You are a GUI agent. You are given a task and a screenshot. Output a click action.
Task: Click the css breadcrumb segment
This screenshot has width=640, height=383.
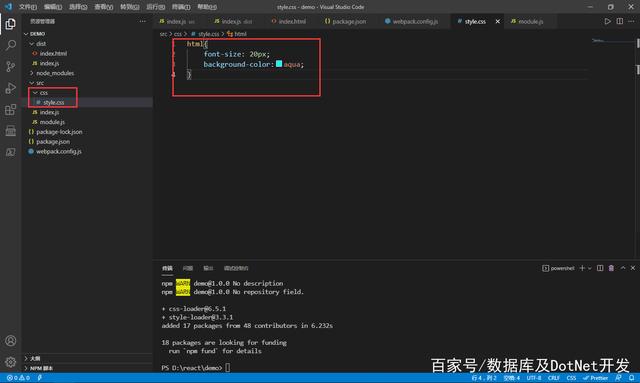[178, 34]
